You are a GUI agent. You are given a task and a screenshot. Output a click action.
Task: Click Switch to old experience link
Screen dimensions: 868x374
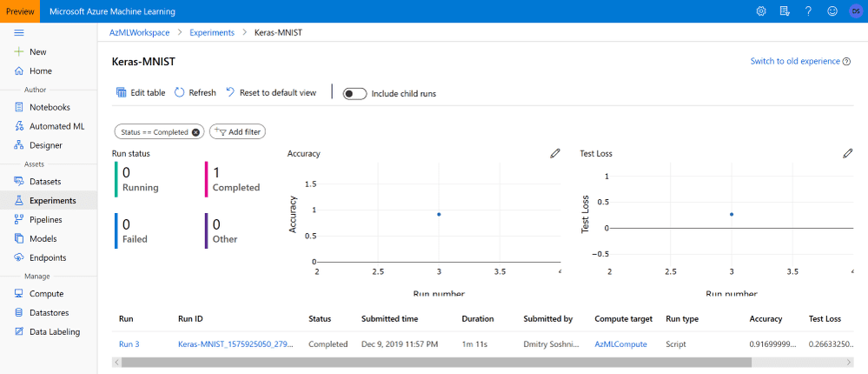[x=795, y=61]
